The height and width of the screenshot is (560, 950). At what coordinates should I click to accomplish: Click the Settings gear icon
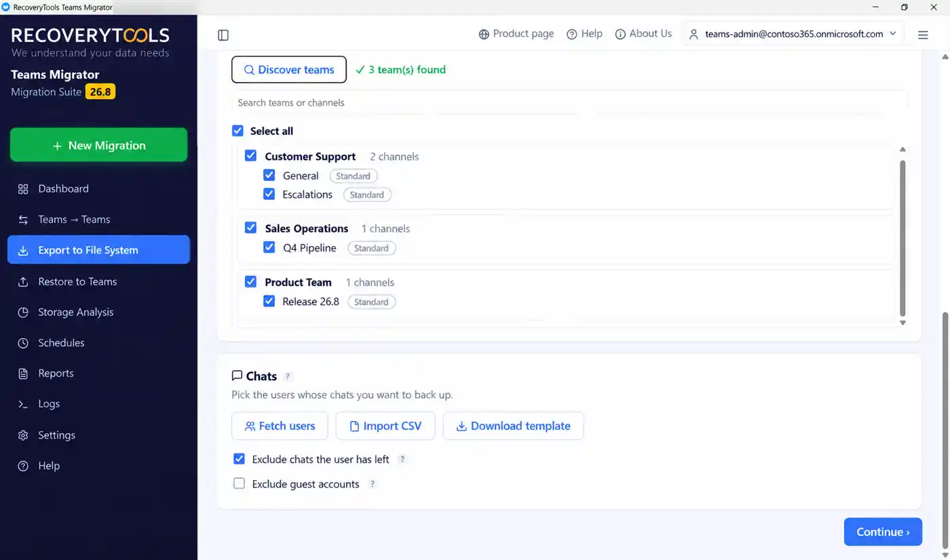(23, 435)
